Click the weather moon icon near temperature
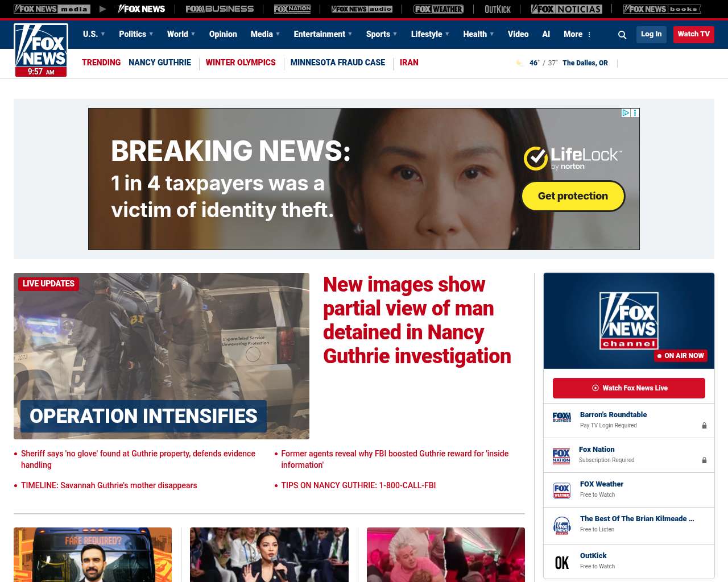The width and height of the screenshot is (728, 582). (x=519, y=63)
